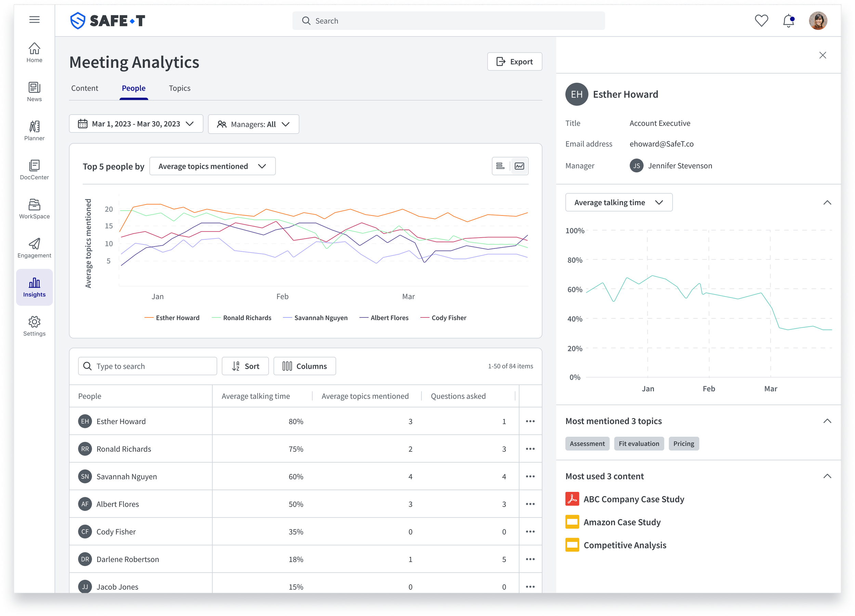Open WorkSpace from the sidebar

pyautogui.click(x=34, y=209)
